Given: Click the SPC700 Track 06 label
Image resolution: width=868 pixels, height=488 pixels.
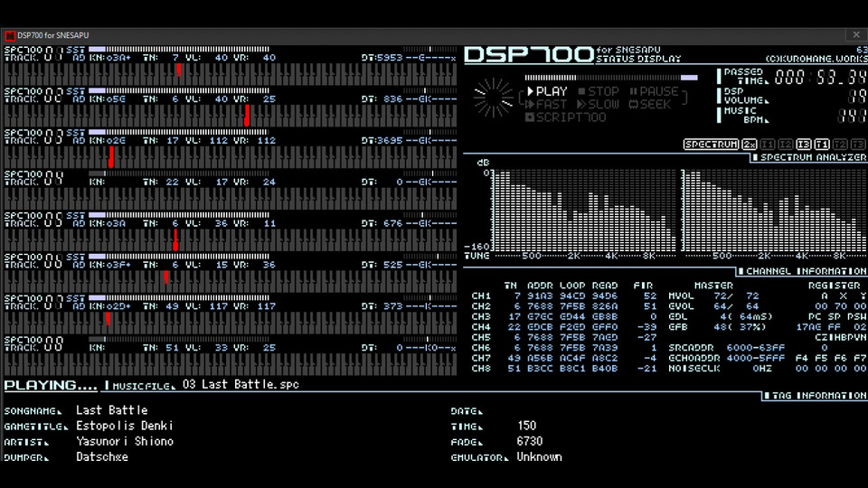Looking at the screenshot, I should point(33,261).
